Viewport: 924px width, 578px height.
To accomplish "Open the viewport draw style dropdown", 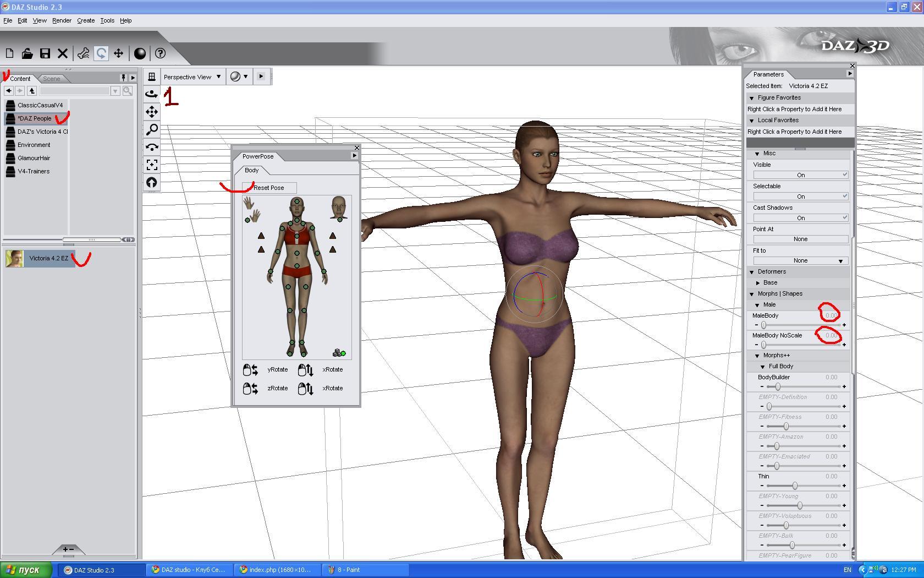I will [x=239, y=77].
